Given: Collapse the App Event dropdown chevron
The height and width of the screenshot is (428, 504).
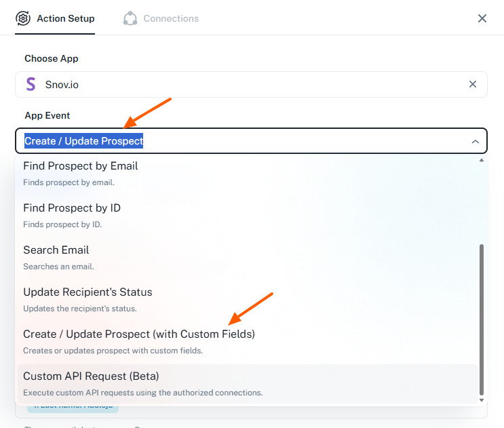Looking at the screenshot, I should click(x=476, y=141).
